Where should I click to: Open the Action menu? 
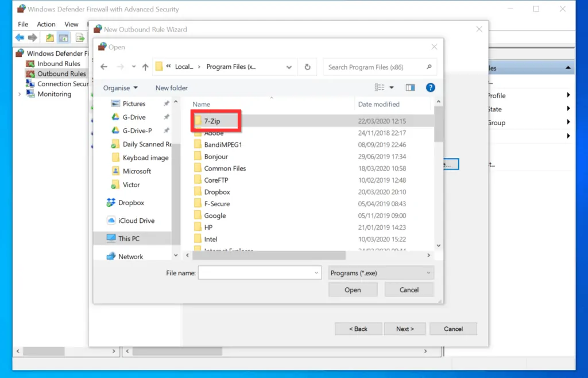tap(46, 24)
